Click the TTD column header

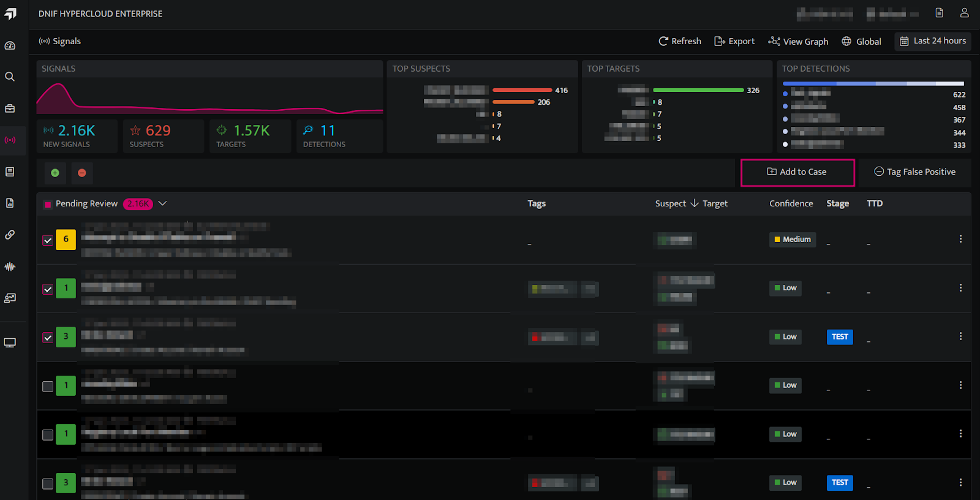(x=875, y=203)
